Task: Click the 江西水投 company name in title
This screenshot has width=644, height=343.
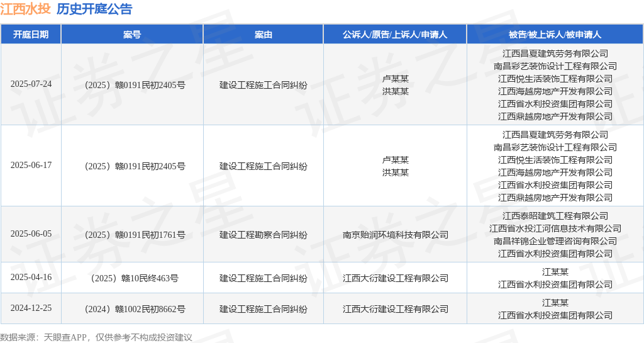Action: pos(25,9)
